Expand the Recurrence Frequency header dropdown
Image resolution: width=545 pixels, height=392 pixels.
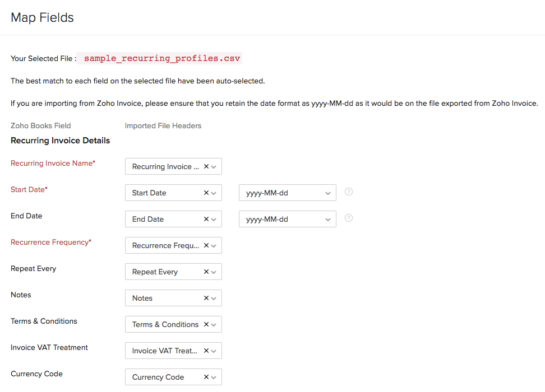pos(214,245)
